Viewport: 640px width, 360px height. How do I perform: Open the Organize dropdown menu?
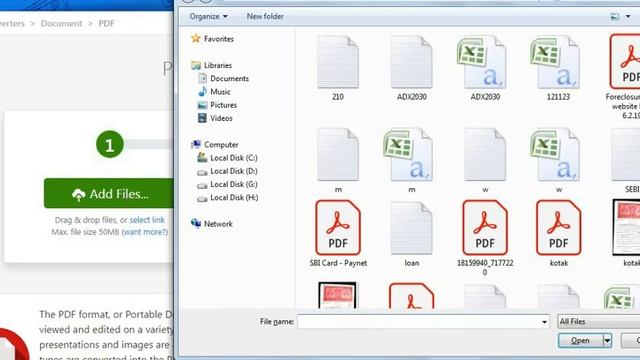pyautogui.click(x=209, y=16)
